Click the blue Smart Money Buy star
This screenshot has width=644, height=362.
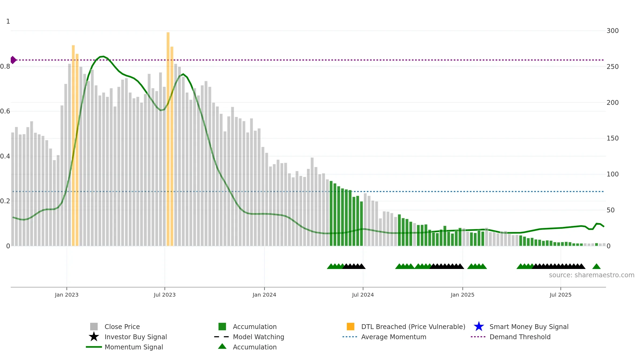(x=479, y=326)
